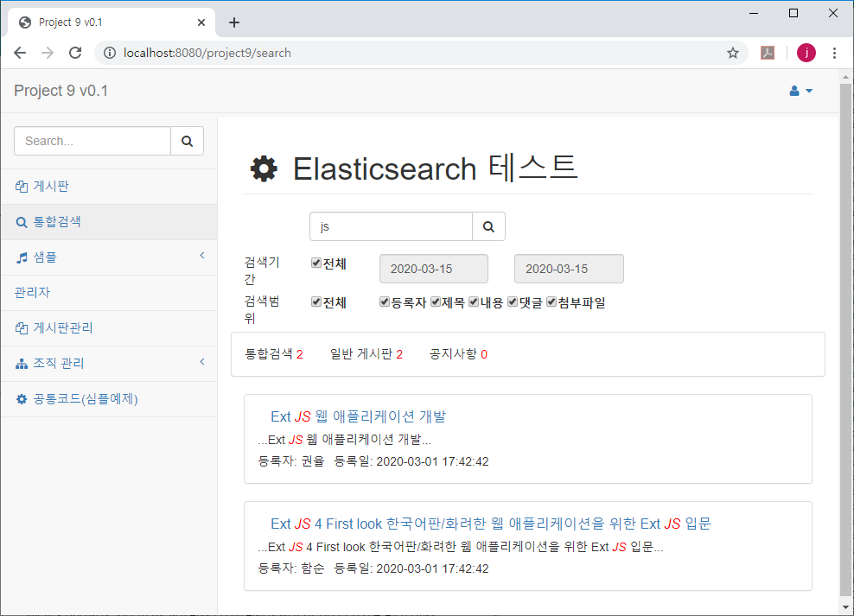The height and width of the screenshot is (616, 854).
Task: Click the main search magnifier button
Action: [488, 226]
